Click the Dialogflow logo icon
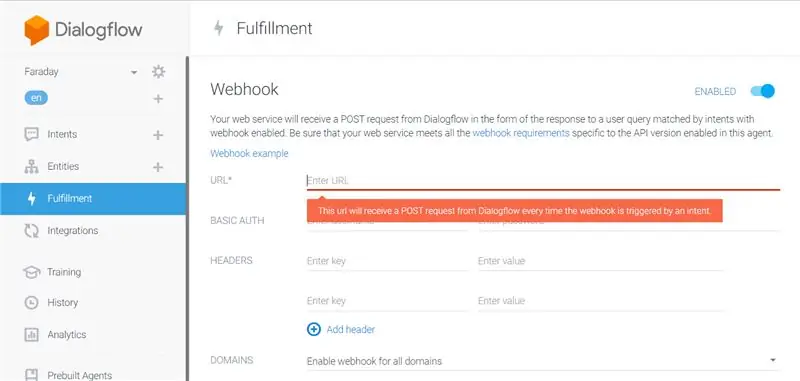This screenshot has height=381, width=800. click(37, 30)
